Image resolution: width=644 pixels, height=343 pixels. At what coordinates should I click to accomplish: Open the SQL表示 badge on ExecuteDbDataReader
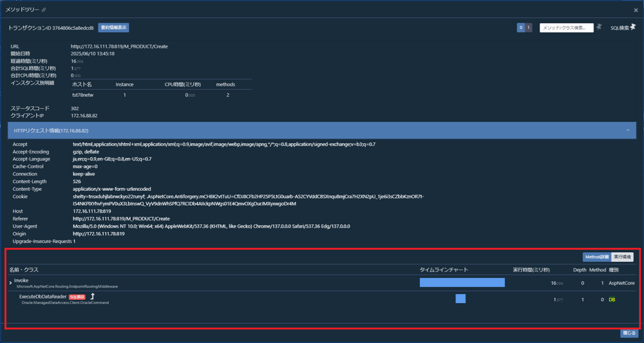click(x=77, y=297)
